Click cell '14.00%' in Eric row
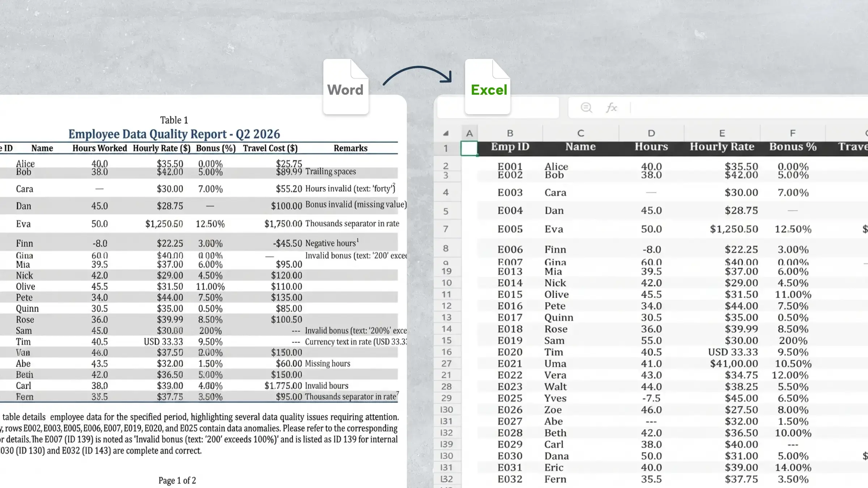 pos(793,468)
